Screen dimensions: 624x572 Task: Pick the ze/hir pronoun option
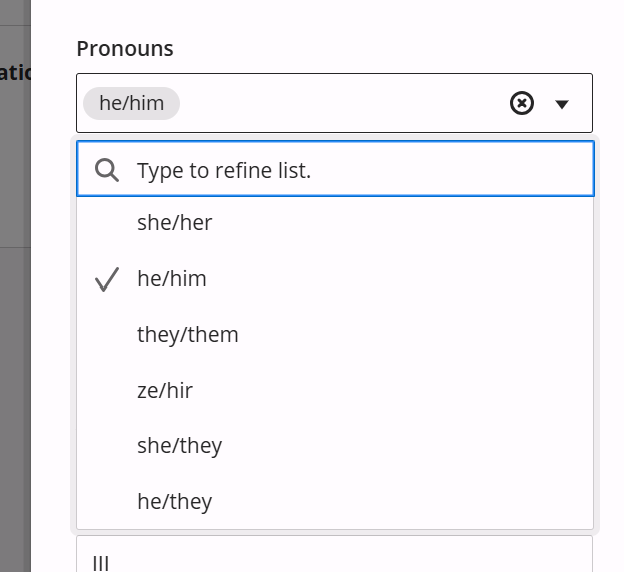pos(335,390)
